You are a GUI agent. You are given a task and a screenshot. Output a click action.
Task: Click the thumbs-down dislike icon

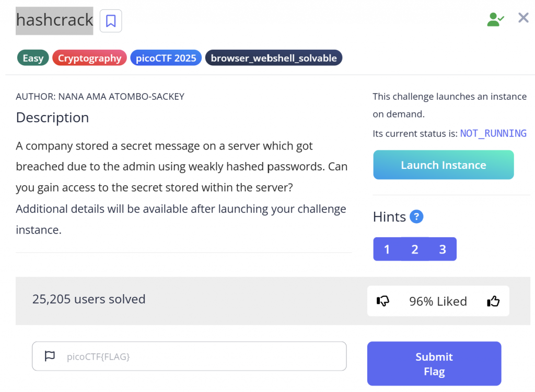tap(383, 301)
